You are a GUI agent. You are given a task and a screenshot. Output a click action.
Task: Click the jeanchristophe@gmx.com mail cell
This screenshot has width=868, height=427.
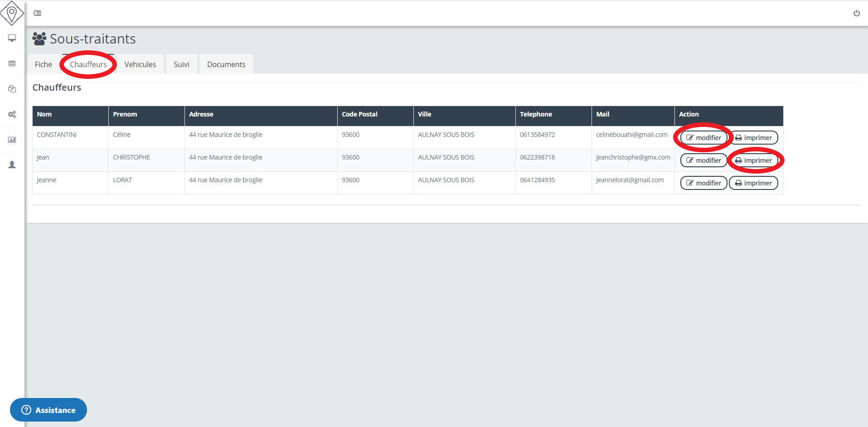633,157
